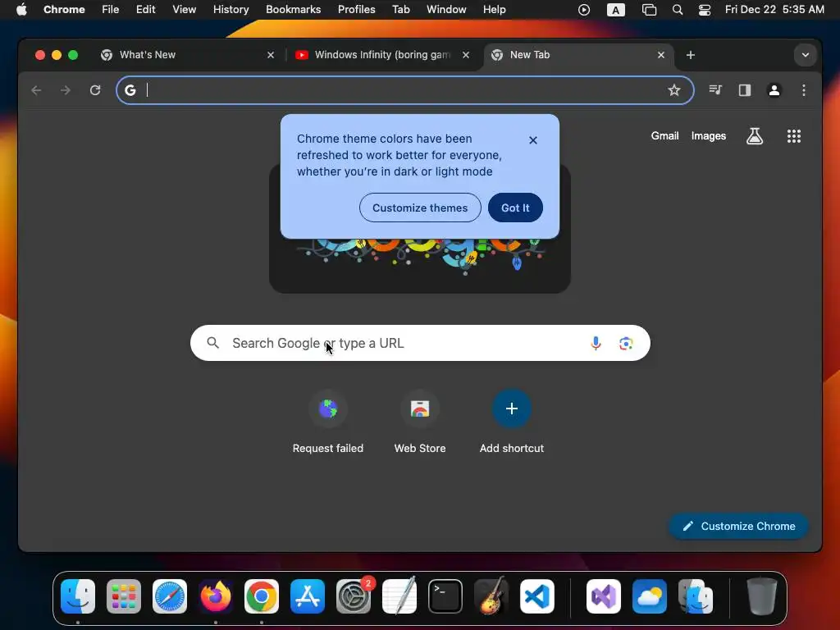Open the Request failed shortcut
The height and width of the screenshot is (630, 840).
[x=328, y=422]
